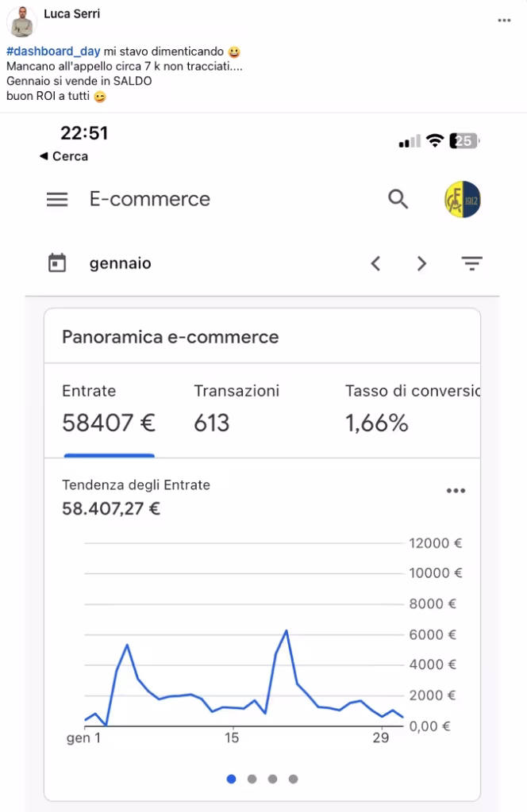This screenshot has height=812, width=527.
Task: Open chart options three-dot menu
Action: tap(456, 491)
